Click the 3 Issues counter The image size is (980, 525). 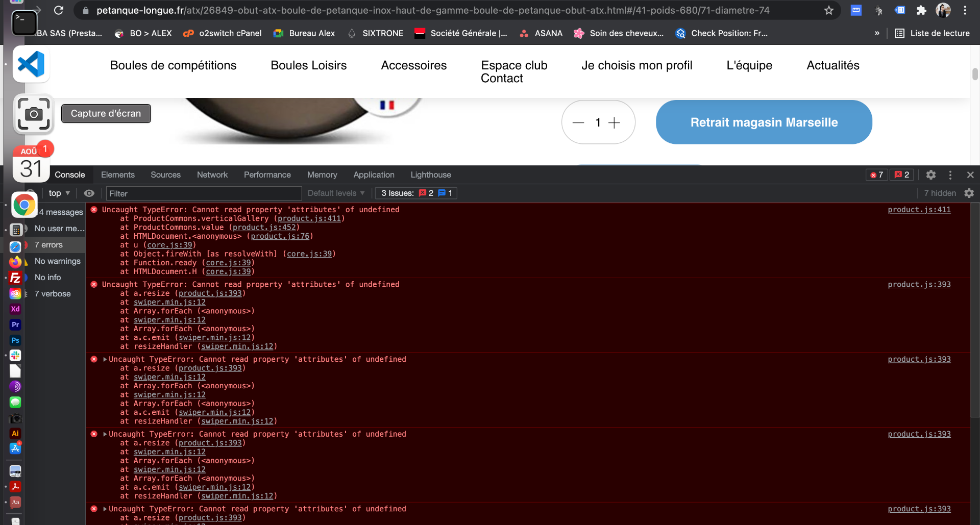point(416,193)
